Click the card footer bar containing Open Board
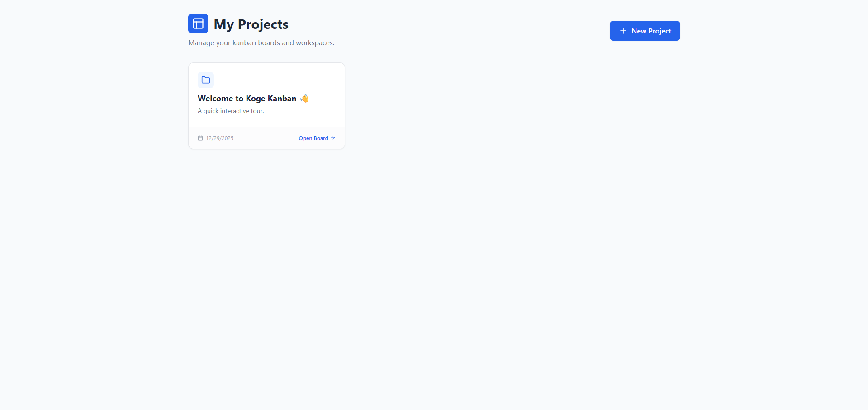Viewport: 868px width, 410px height. (x=266, y=138)
